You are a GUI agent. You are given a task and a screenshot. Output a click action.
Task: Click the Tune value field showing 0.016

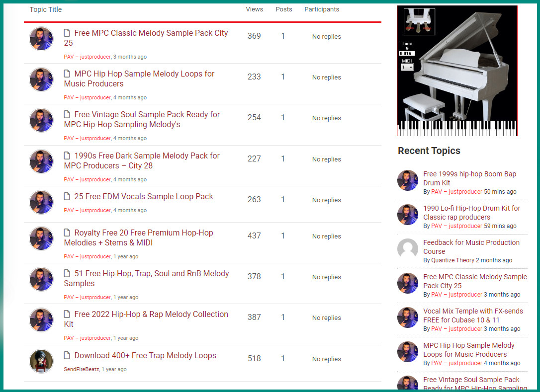406,53
